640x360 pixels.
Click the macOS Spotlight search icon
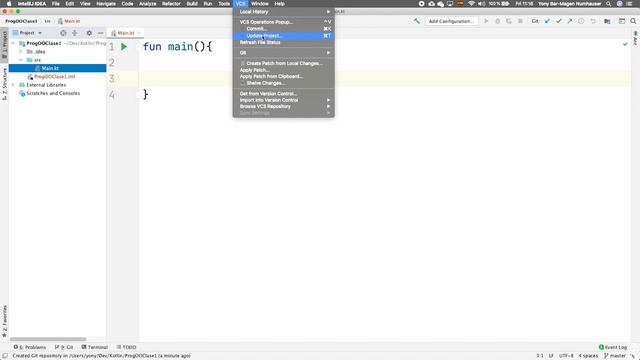[609, 4]
